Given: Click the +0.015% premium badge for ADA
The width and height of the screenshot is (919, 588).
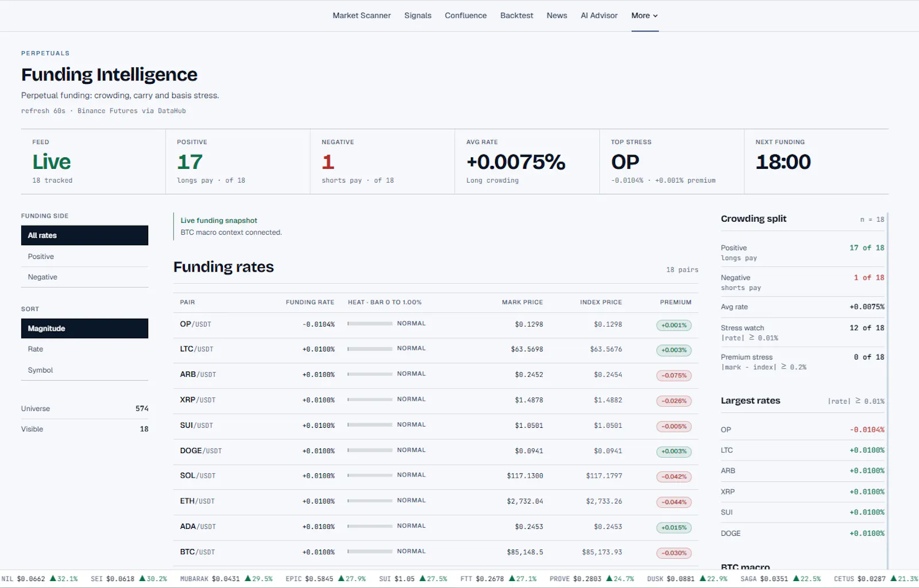Looking at the screenshot, I should pyautogui.click(x=674, y=528).
